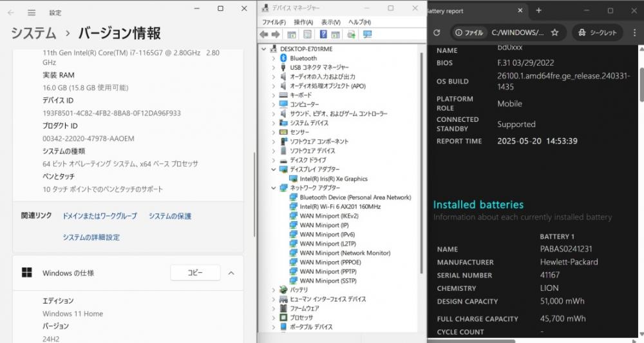This screenshot has width=644, height=343.
Task: Open the 操作(A) menu in Device Manager
Action: [x=303, y=22]
